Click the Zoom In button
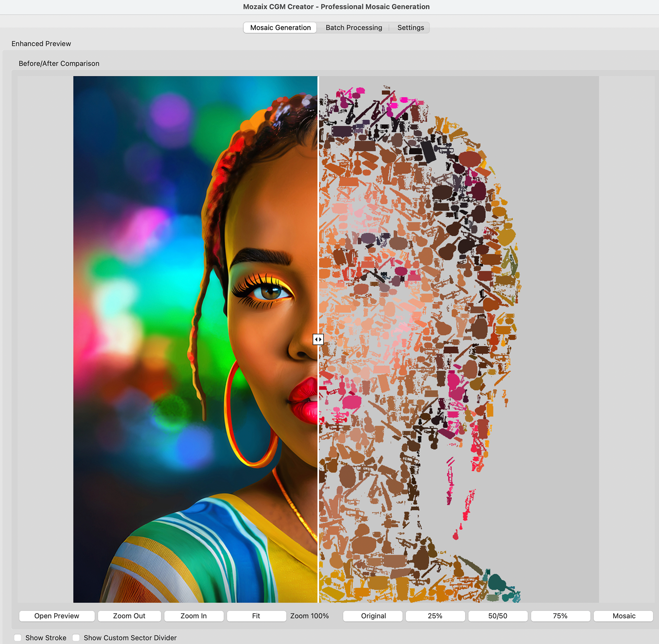This screenshot has height=644, width=659. [x=194, y=616]
